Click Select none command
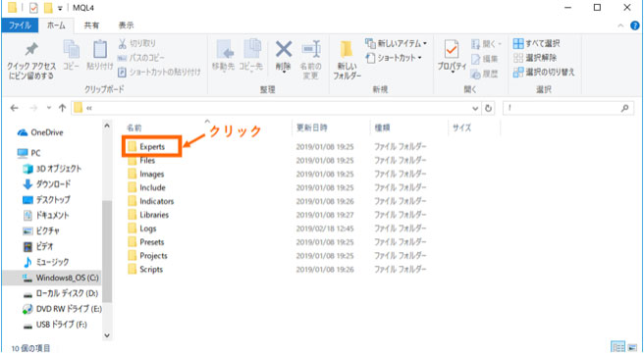The image size is (644, 356). click(536, 58)
